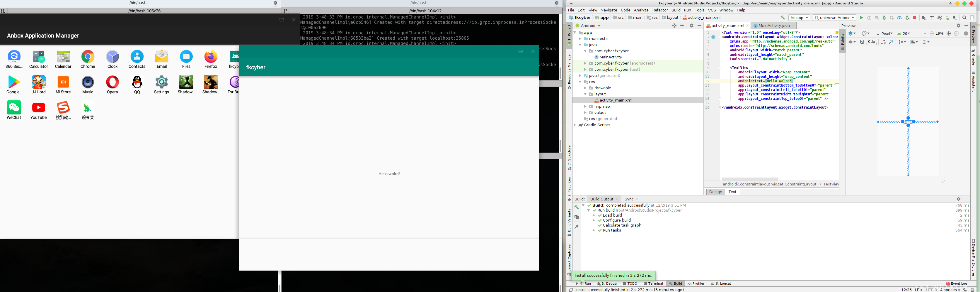Open Preview panel settings gear
Image resolution: width=980 pixels, height=292 pixels.
tap(958, 26)
